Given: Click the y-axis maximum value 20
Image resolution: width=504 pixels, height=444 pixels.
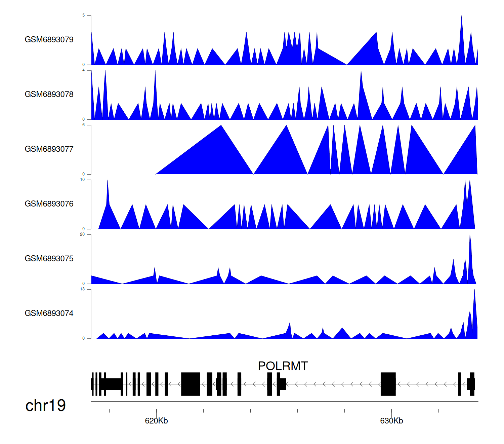Looking at the screenshot, I should (82, 234).
